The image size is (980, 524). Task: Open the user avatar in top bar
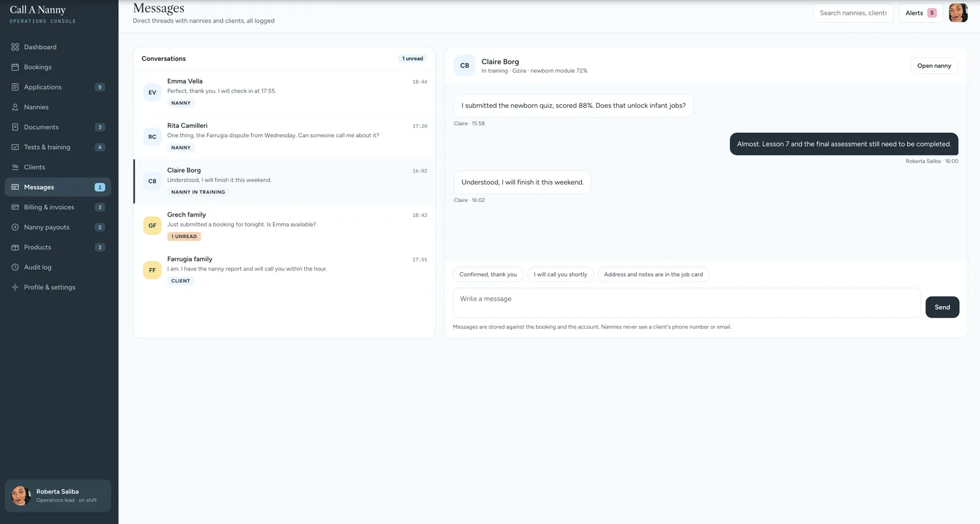click(958, 13)
